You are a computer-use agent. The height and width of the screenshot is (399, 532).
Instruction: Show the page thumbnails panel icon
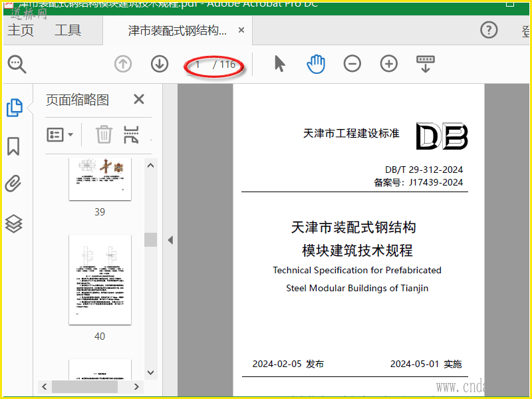pos(14,108)
